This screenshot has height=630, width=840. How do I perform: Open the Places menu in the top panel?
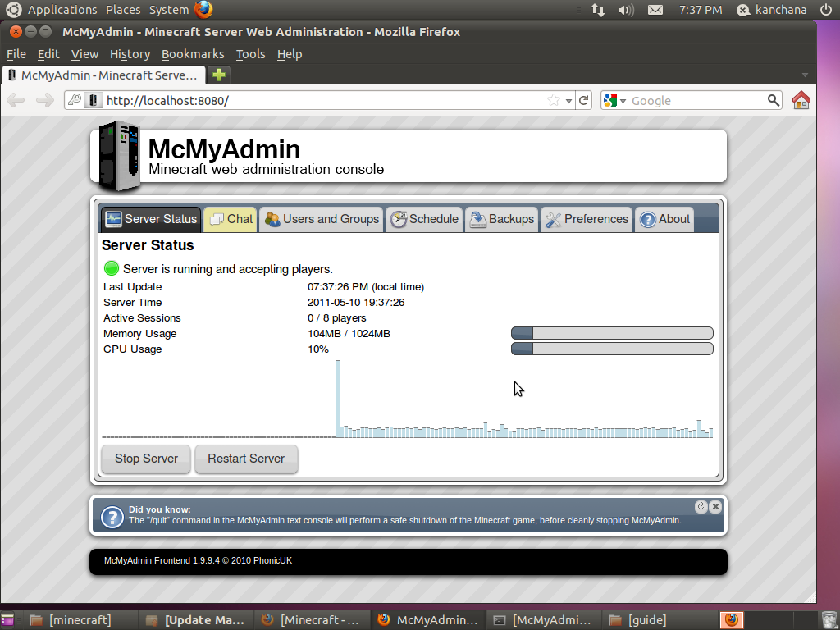[x=123, y=10]
